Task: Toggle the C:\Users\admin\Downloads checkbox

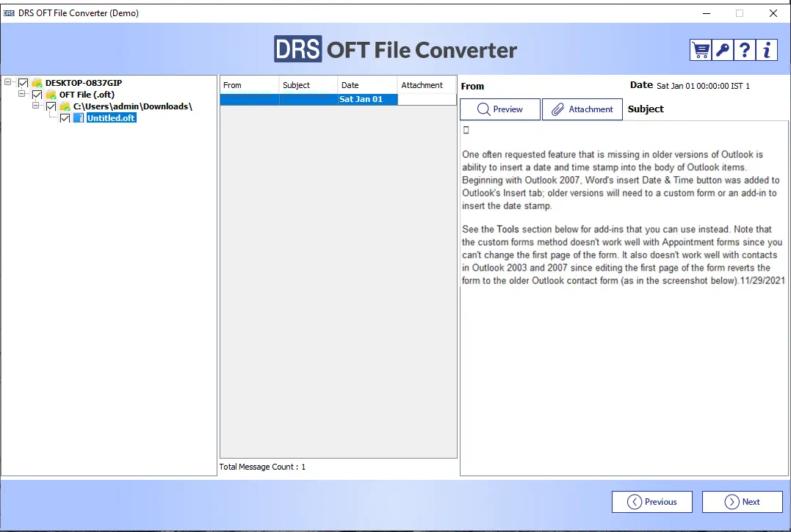Action: (51, 106)
